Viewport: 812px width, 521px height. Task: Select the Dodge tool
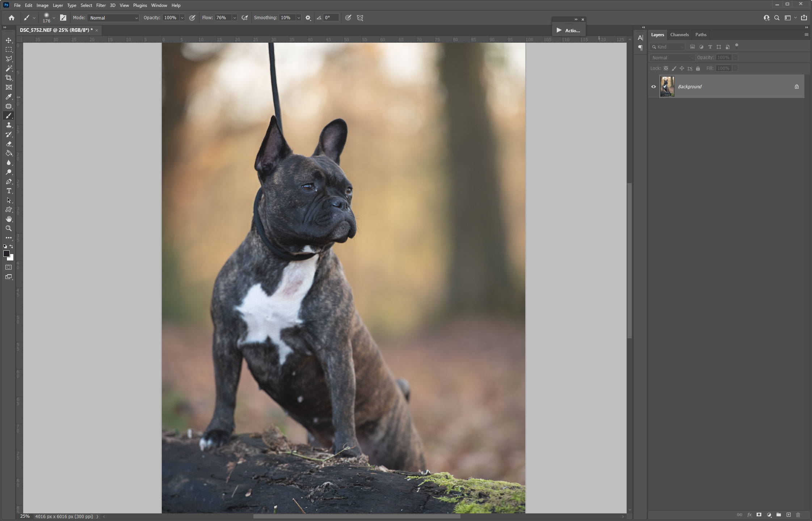pyautogui.click(x=9, y=172)
